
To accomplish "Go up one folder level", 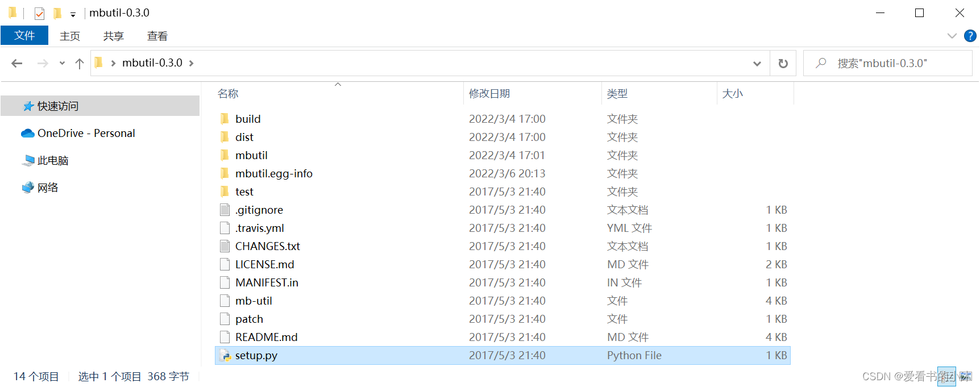I will click(80, 63).
